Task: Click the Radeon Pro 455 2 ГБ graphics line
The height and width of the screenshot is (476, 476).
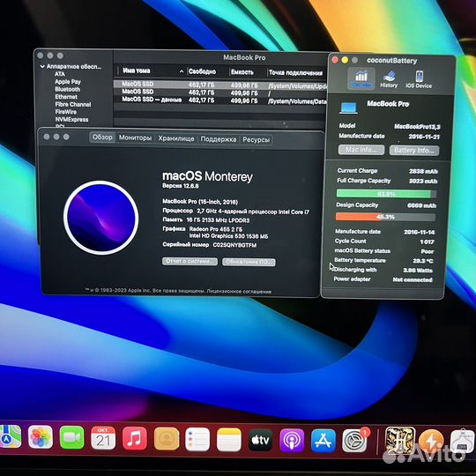Action: pyautogui.click(x=216, y=229)
